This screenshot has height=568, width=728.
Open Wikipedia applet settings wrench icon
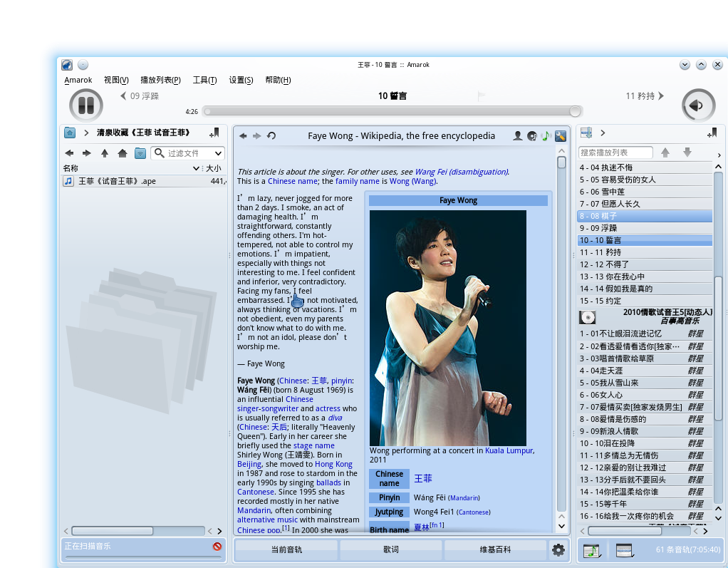[x=561, y=135]
